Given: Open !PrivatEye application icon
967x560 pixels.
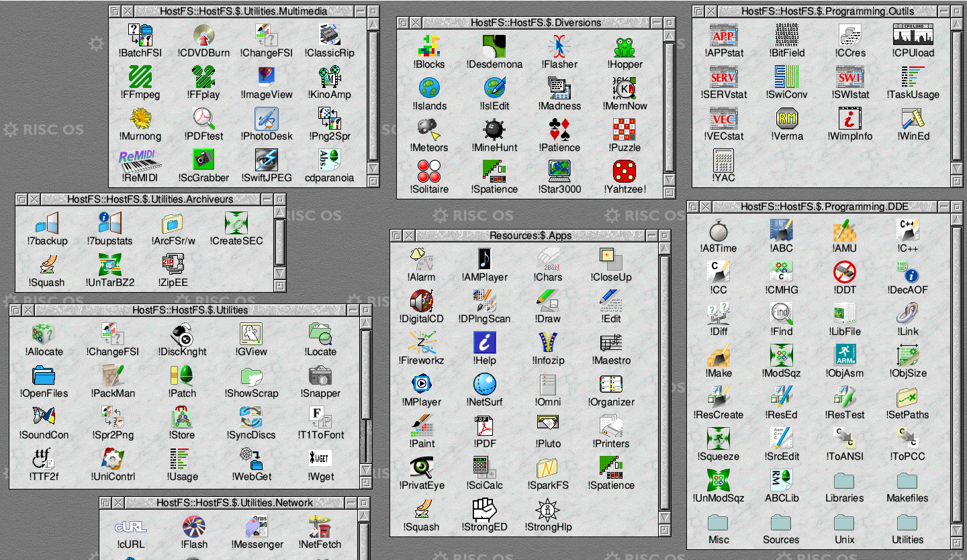Looking at the screenshot, I should pyautogui.click(x=422, y=468).
